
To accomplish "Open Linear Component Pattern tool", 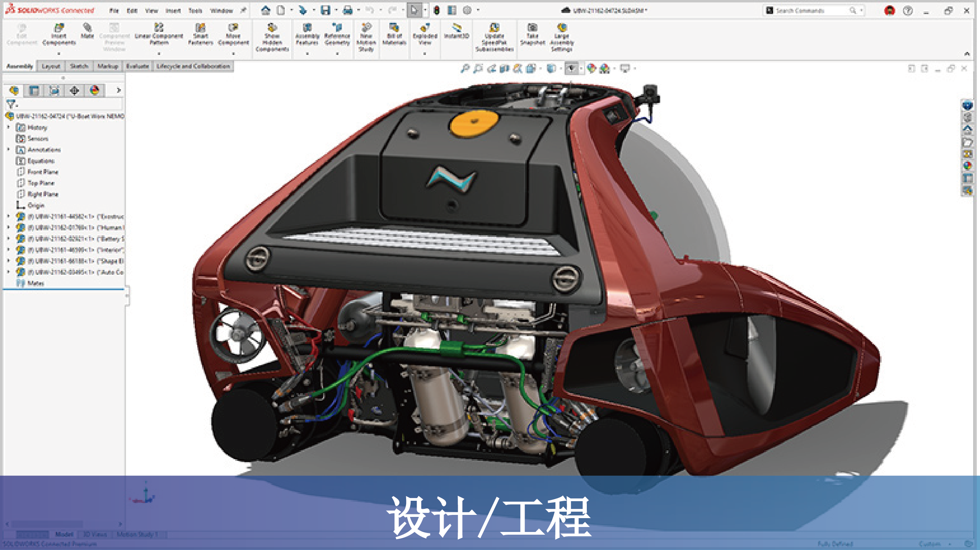I will 159,34.
